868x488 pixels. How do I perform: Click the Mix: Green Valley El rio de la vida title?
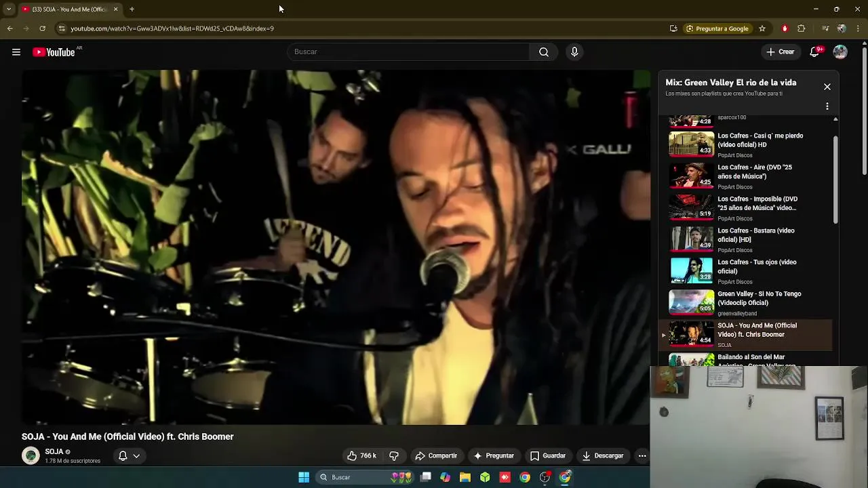coord(731,83)
